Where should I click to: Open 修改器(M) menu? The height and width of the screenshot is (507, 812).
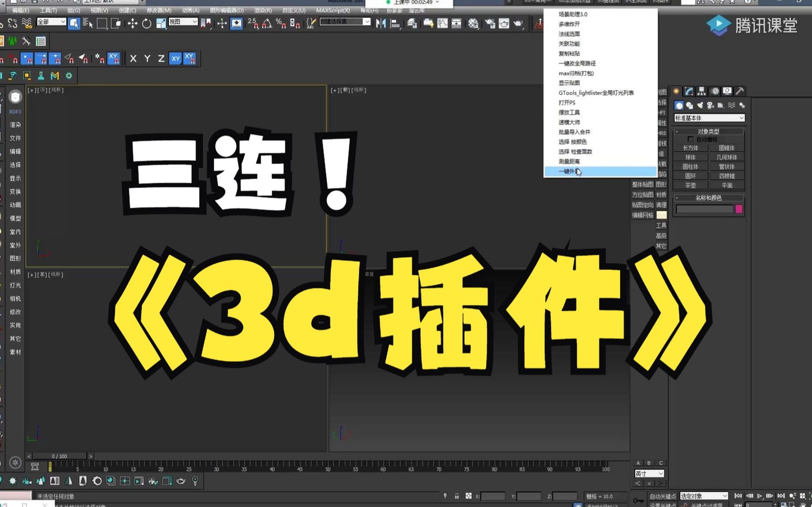(159, 10)
